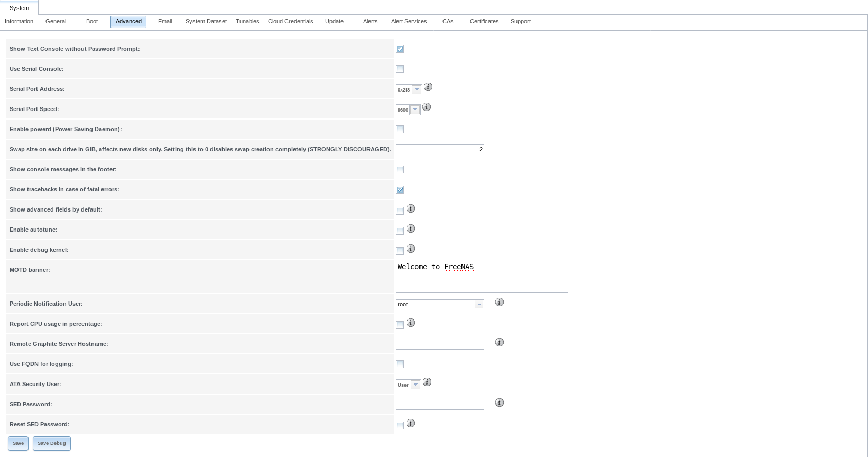868x457 pixels.
Task: Click inside the MOTD banner text area
Action: 482,277
